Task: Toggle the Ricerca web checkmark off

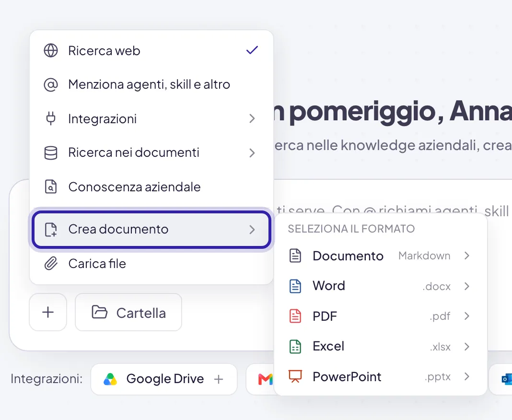Action: pos(252,50)
